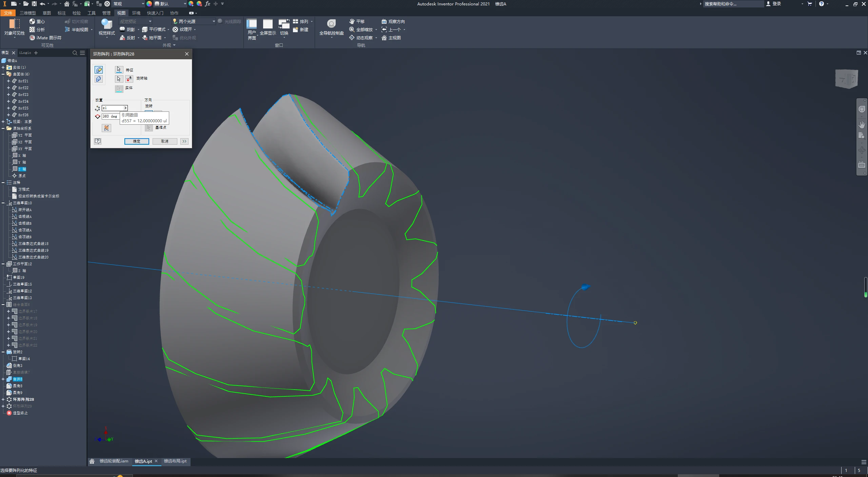The height and width of the screenshot is (477, 868).
Task: Click the flip rotation axis direction button
Action: [x=129, y=79]
